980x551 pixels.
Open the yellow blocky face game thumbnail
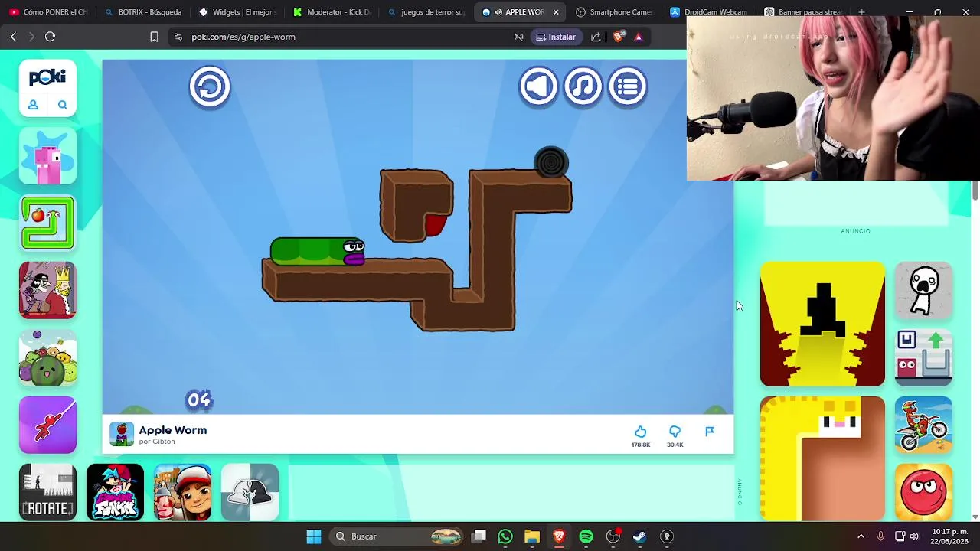click(x=822, y=459)
